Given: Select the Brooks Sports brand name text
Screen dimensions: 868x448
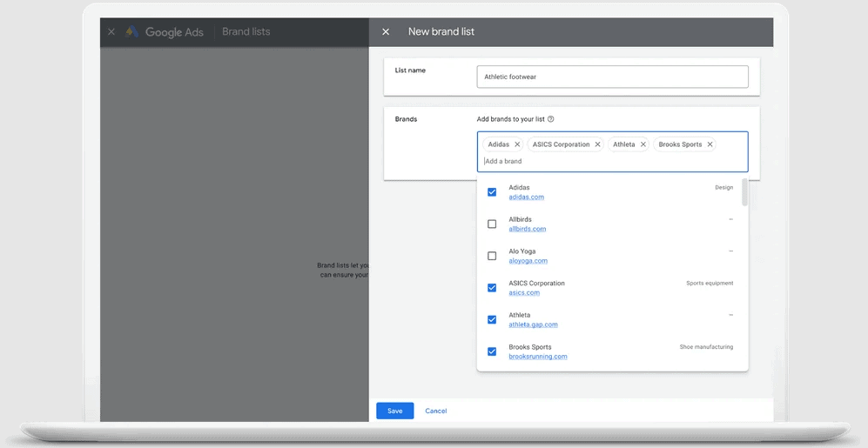Looking at the screenshot, I should point(530,347).
